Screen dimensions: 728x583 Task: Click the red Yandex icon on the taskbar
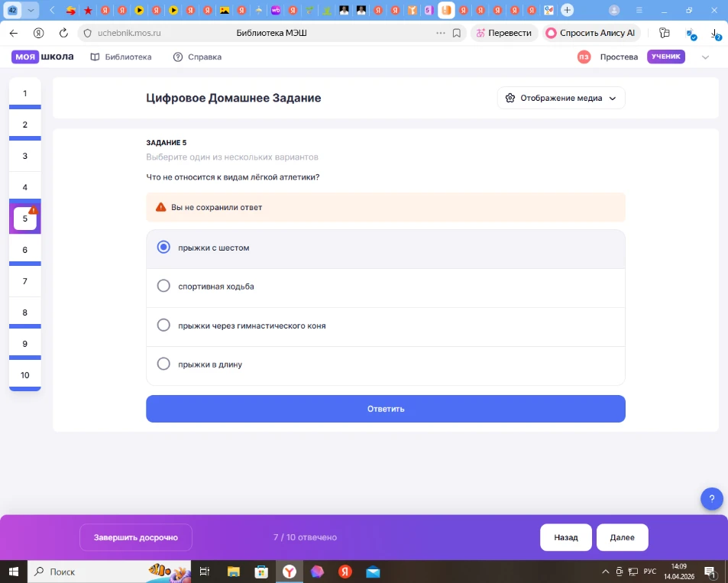(345, 572)
